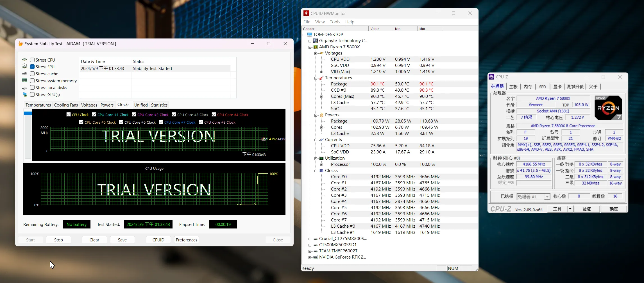
Task: Click the CPU-Z chip icon in title bar
Action: tap(491, 77)
